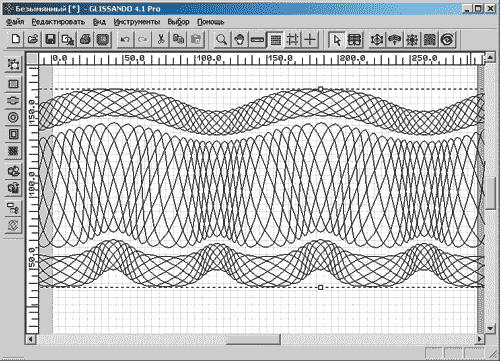Click the vertical scrollbar thumb

click(490, 193)
